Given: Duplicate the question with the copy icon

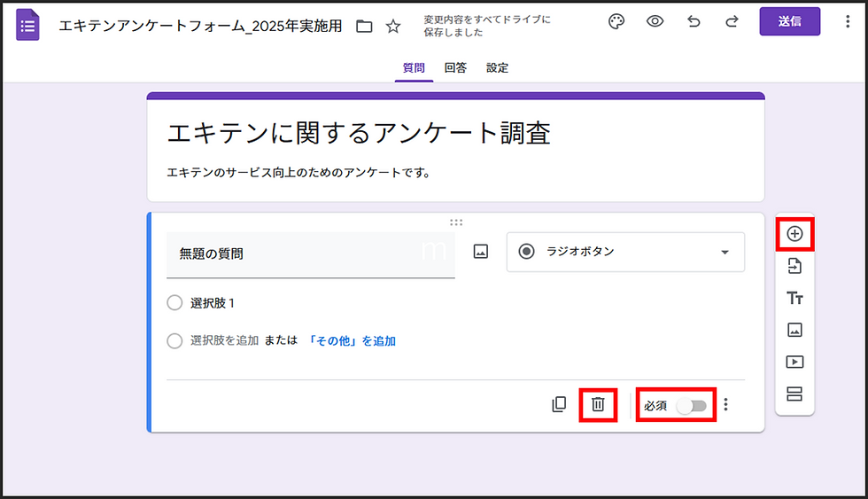Looking at the screenshot, I should pos(559,404).
